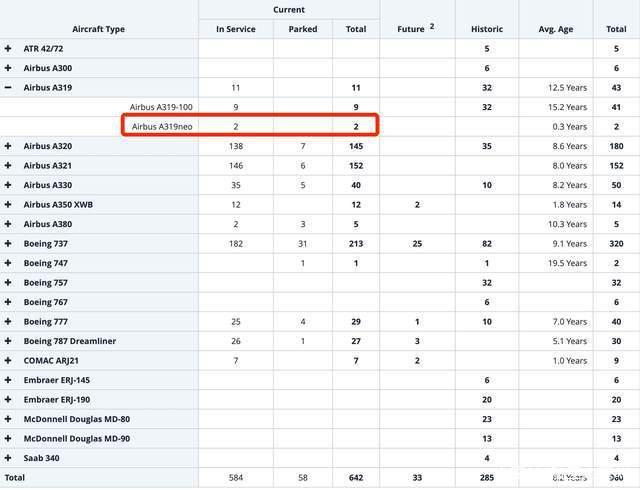640x490 pixels.
Task: Expand the McDonnell Douglas MD-90 row
Action: tap(8, 438)
